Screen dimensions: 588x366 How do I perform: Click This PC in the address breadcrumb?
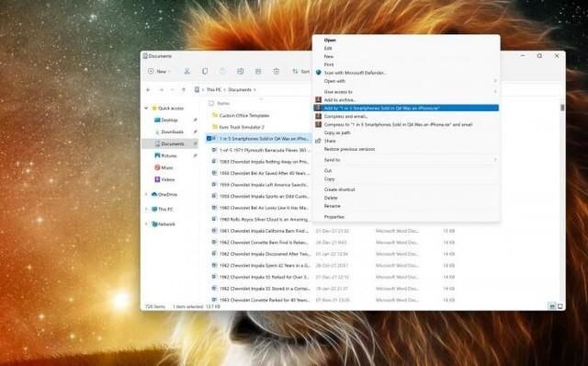(214, 90)
